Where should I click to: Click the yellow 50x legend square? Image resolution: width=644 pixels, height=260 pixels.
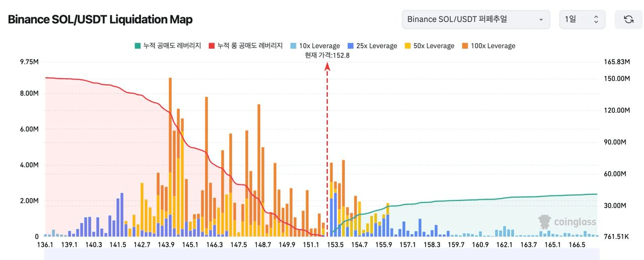click(407, 46)
